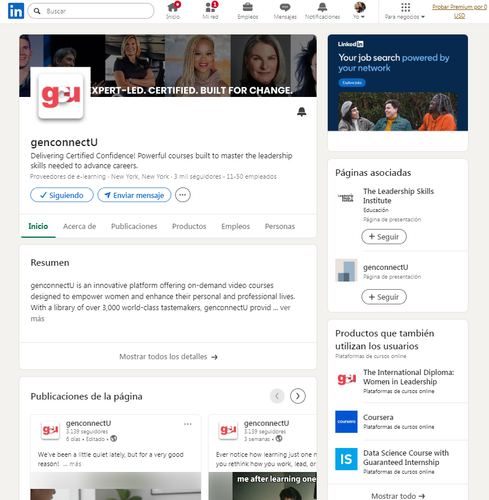The height and width of the screenshot is (500, 489).
Task: Open Mensajes chat icon
Action: pos(285,11)
